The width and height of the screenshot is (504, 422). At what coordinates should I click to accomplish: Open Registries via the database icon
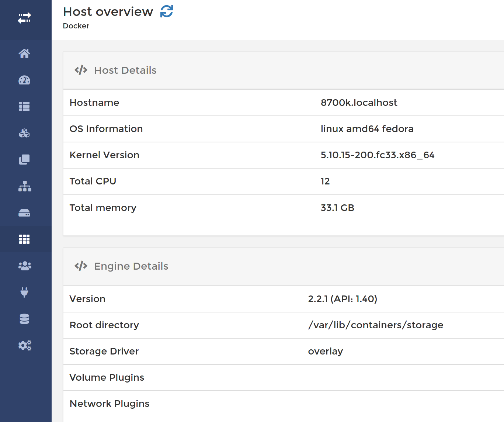(x=24, y=319)
